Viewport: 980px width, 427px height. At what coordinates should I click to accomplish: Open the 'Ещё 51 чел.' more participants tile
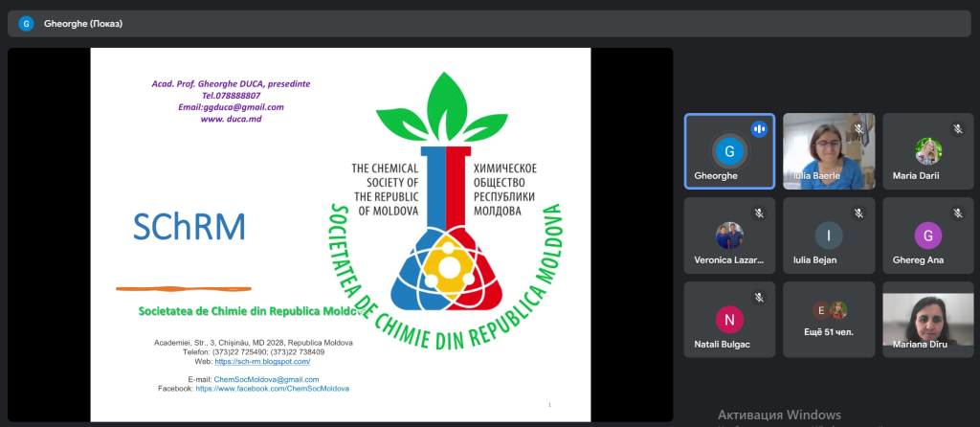point(829,320)
